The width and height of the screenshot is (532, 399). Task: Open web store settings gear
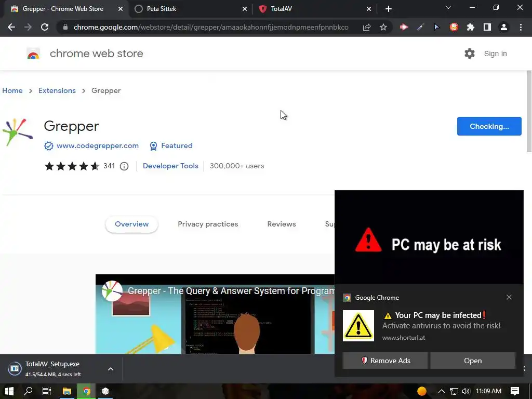[470, 54]
